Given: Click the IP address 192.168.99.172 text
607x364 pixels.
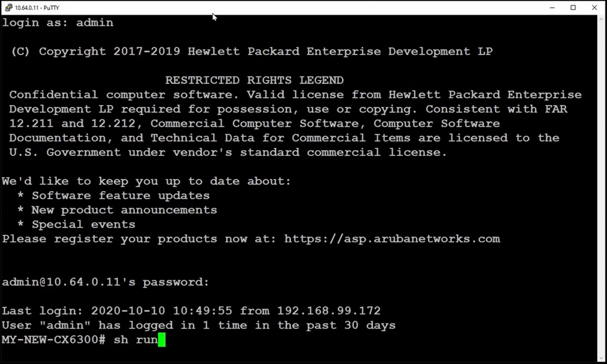Looking at the screenshot, I should click(329, 311).
